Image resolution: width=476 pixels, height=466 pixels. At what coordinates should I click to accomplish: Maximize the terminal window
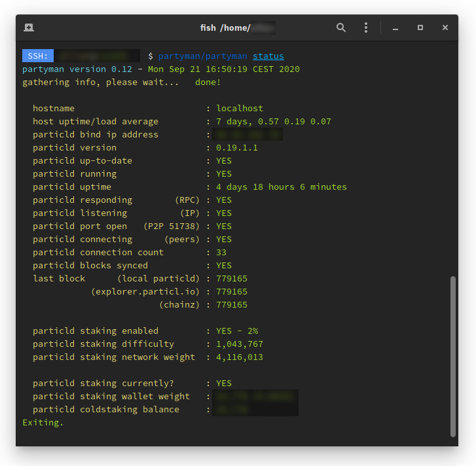click(x=420, y=27)
